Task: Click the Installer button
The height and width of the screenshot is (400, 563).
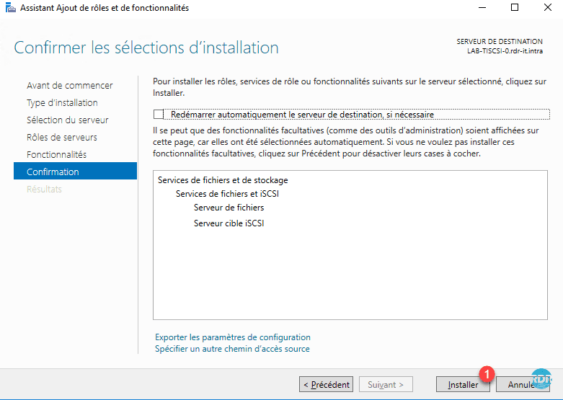Action: tap(463, 385)
